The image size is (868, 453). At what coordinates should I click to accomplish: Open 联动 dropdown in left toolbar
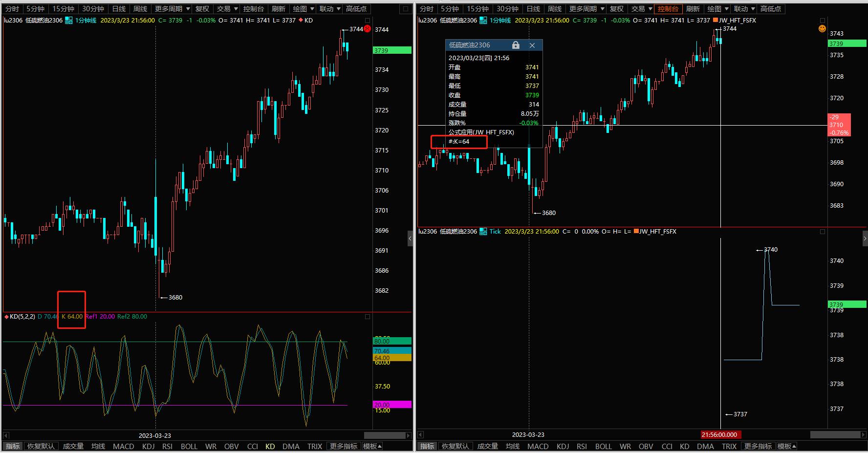(x=330, y=9)
